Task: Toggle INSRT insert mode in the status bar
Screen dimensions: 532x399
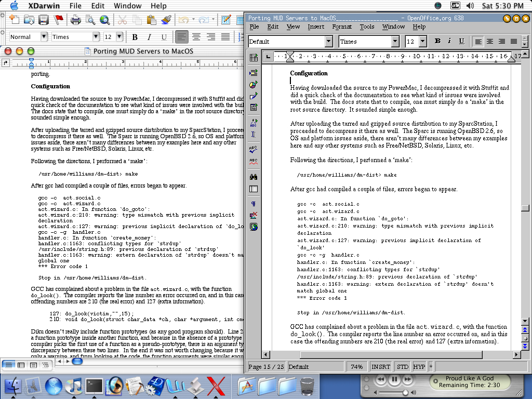Action: coord(381,367)
